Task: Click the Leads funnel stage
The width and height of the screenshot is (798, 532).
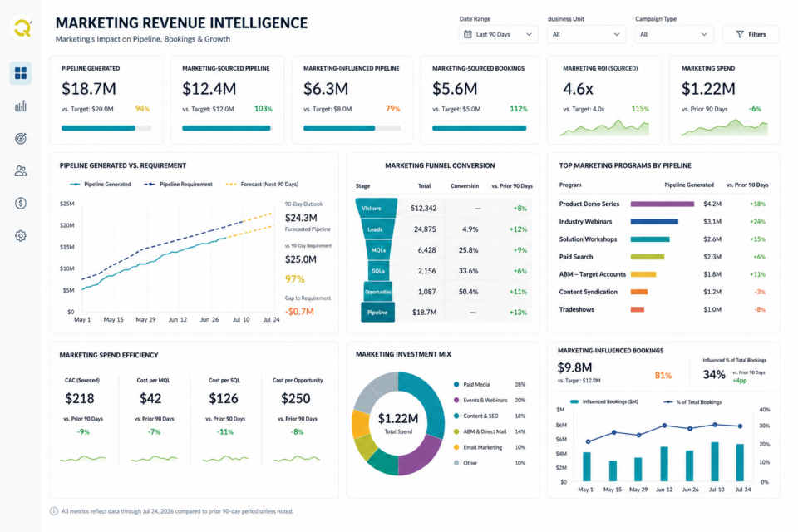Action: click(x=377, y=229)
